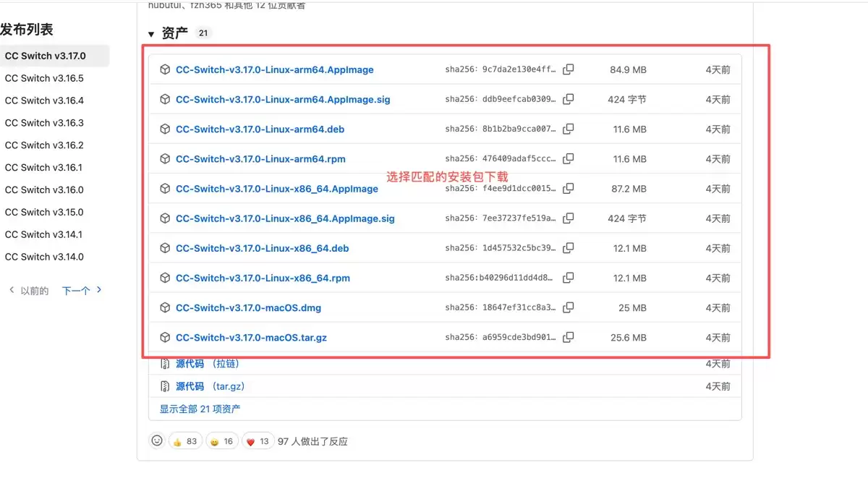This screenshot has height=481, width=868.
Task: Download CC-Switch-v3.17.0-Linux-arm64.rpm
Action: pos(261,158)
